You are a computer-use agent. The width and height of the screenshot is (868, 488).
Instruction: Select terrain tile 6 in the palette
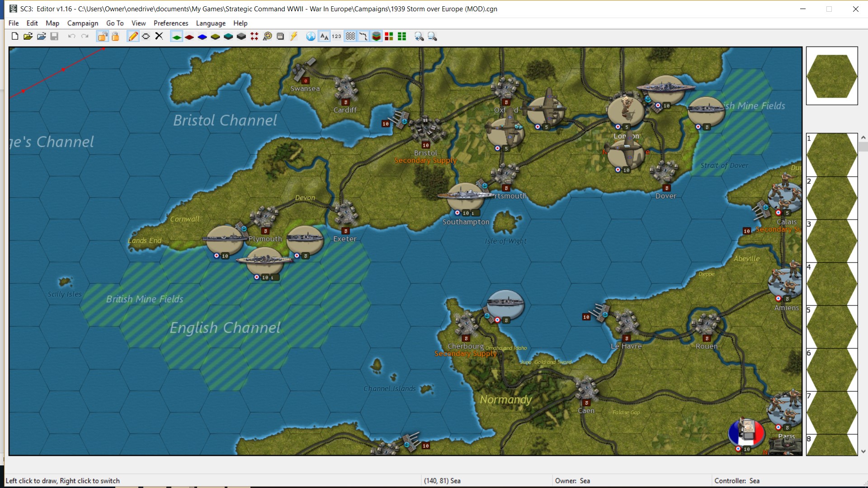click(x=832, y=370)
